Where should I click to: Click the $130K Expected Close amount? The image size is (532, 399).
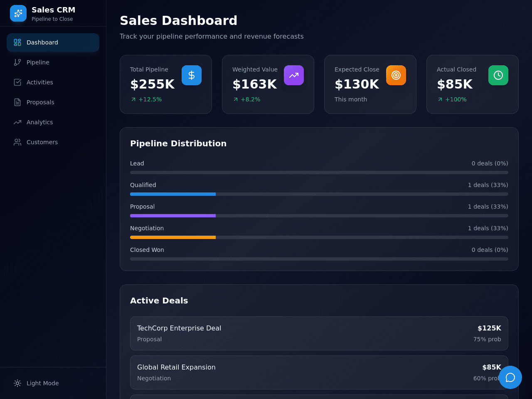(357, 84)
